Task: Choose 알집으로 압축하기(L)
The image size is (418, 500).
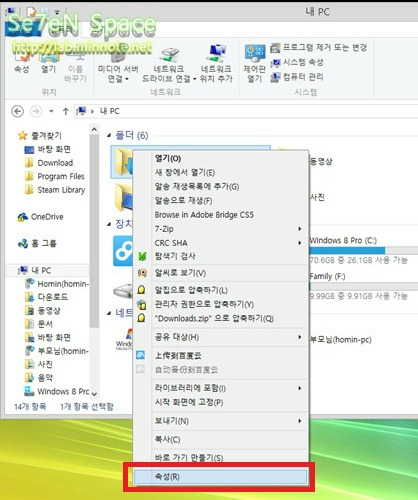Action: point(220,290)
